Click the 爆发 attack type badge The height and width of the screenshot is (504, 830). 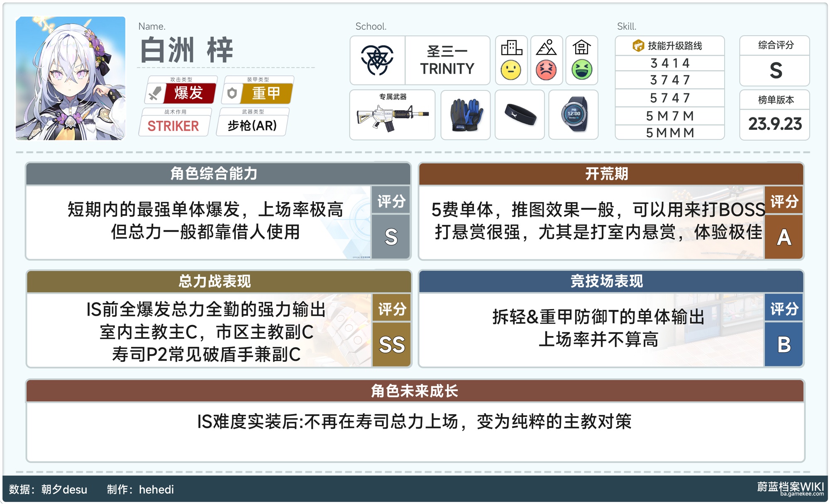(189, 93)
